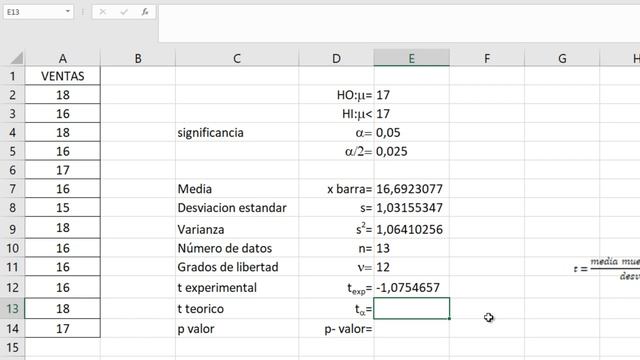Click the 'p- valor=' cell in column D
The width and height of the screenshot is (640, 360).
click(336, 329)
